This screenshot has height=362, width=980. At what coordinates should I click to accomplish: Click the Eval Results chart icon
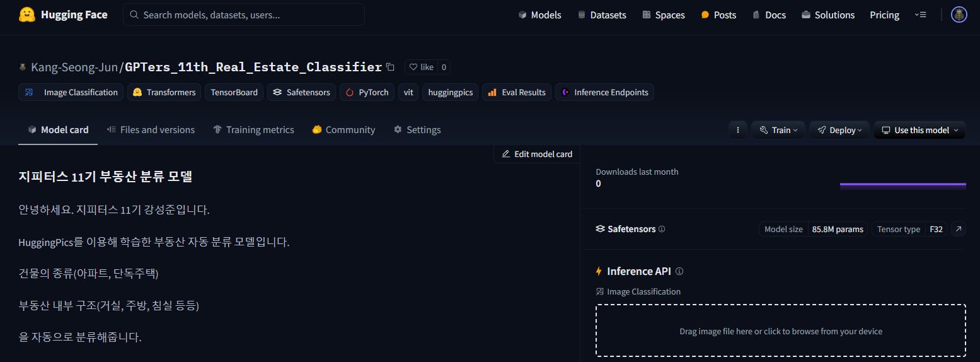(x=492, y=92)
